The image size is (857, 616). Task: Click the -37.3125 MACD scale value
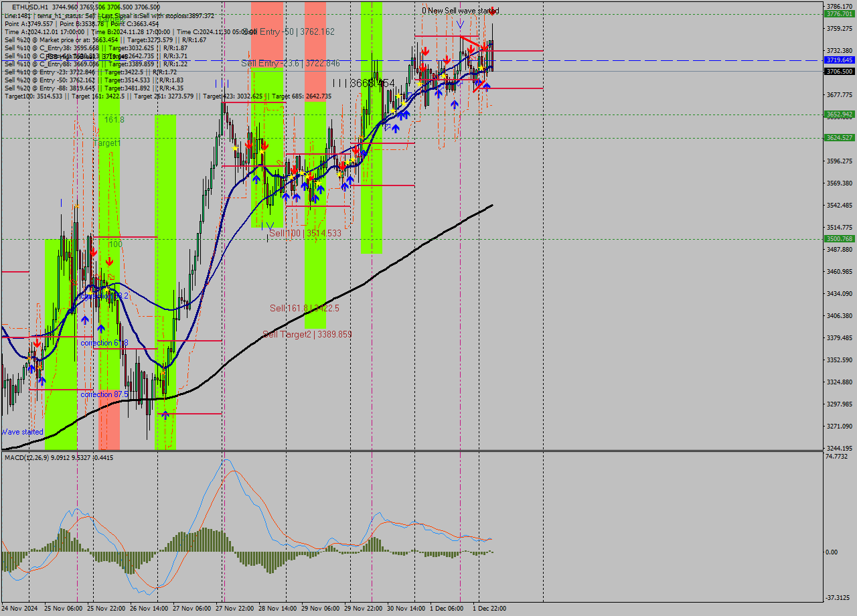click(x=837, y=598)
